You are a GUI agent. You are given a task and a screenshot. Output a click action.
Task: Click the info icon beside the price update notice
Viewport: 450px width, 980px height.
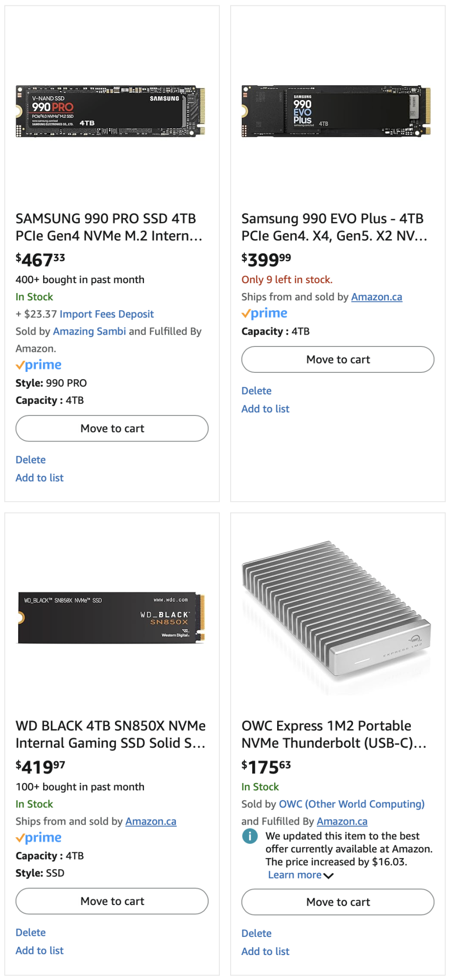click(250, 836)
